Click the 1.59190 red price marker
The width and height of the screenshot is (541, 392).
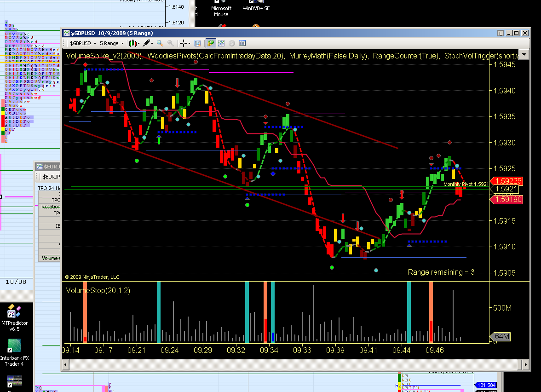click(507, 200)
